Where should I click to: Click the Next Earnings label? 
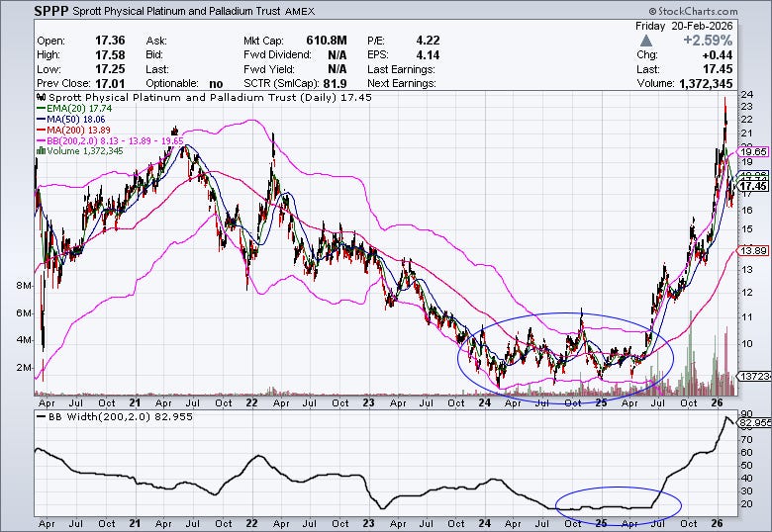coord(401,83)
